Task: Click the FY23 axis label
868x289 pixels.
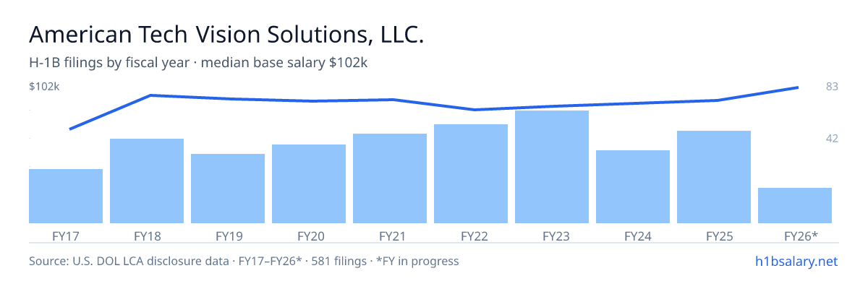Action: (x=552, y=236)
